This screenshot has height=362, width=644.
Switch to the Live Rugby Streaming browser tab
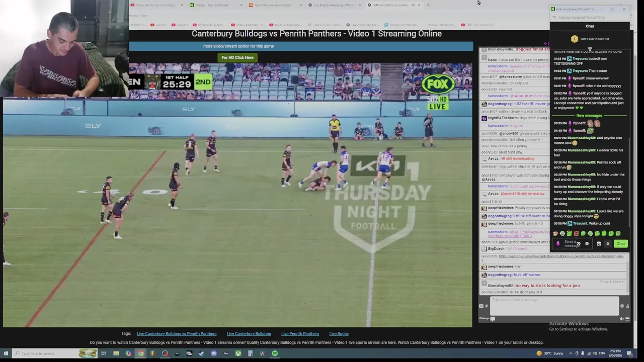pyautogui.click(x=334, y=5)
